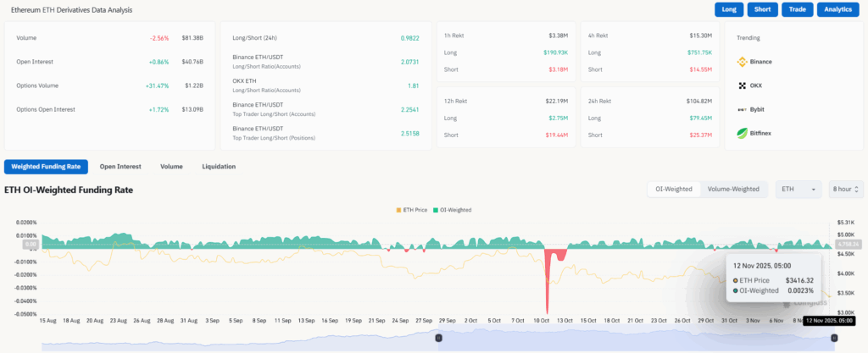Toggle the ETH Price legend marker
This screenshot has height=353, width=868.
(x=399, y=209)
